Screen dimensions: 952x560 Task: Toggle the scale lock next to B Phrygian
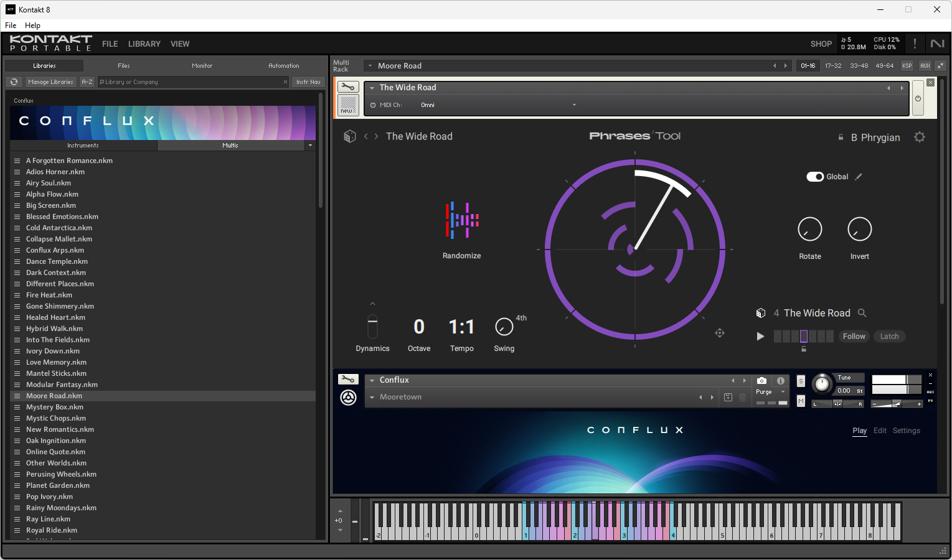tap(841, 138)
